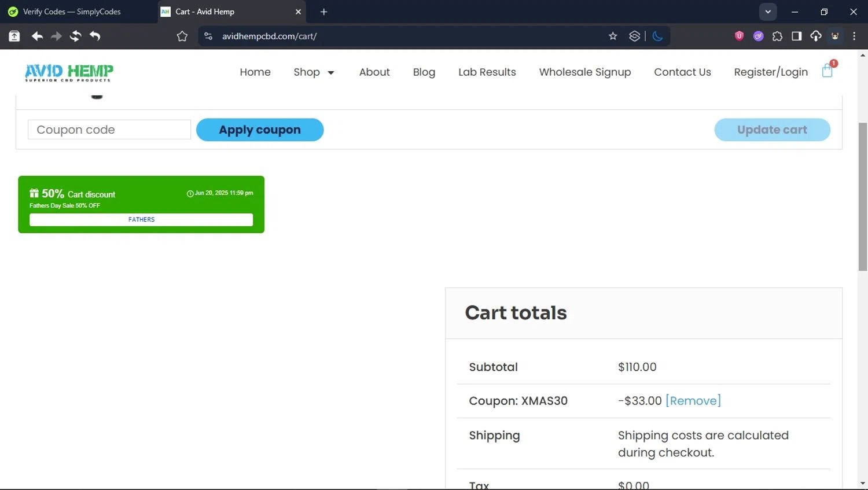Open the browser three-dot menu
Viewport: 868px width, 490px height.
(x=854, y=36)
